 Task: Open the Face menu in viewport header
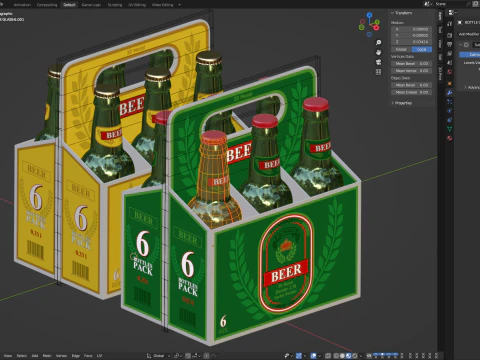(x=88, y=356)
